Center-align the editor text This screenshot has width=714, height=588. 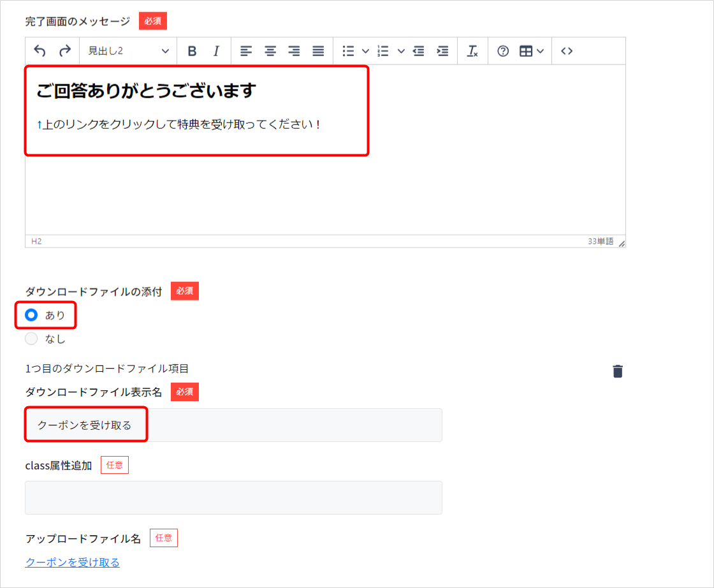point(270,51)
